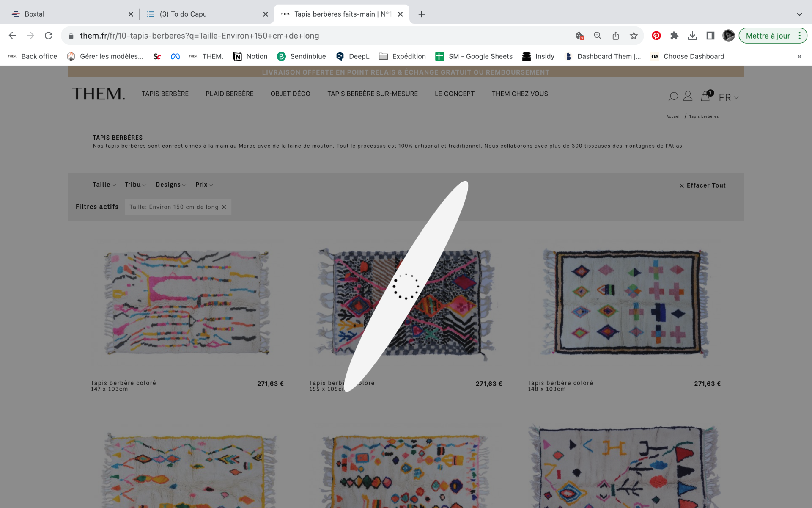Open a new browser tab
This screenshot has width=812, height=508.
pyautogui.click(x=422, y=14)
